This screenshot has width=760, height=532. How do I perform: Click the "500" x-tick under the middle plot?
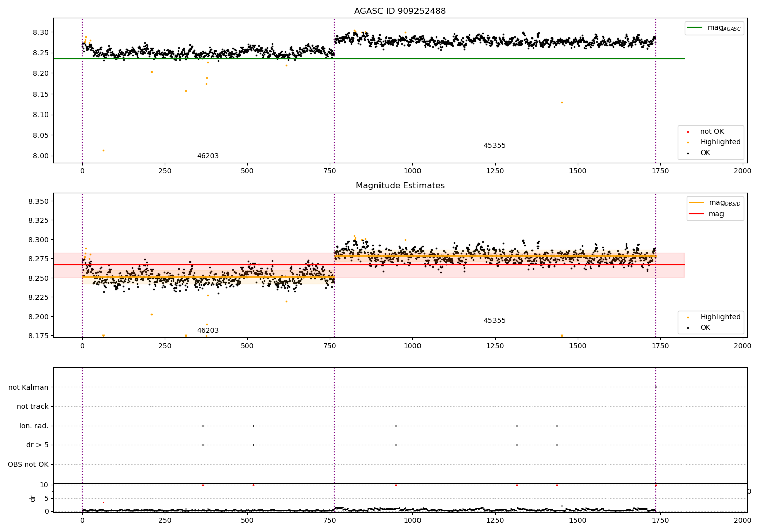pos(247,346)
